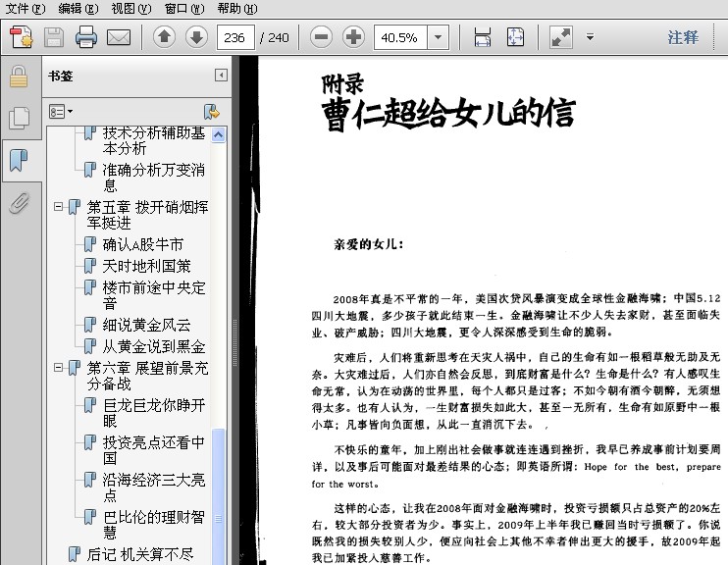
Task: Open 视图 menu
Action: click(131, 9)
